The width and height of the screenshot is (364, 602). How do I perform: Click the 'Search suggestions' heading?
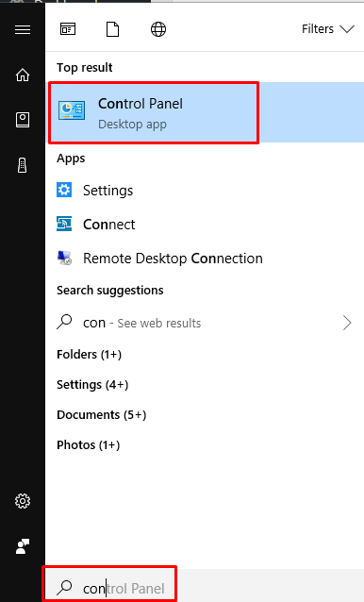(x=110, y=291)
